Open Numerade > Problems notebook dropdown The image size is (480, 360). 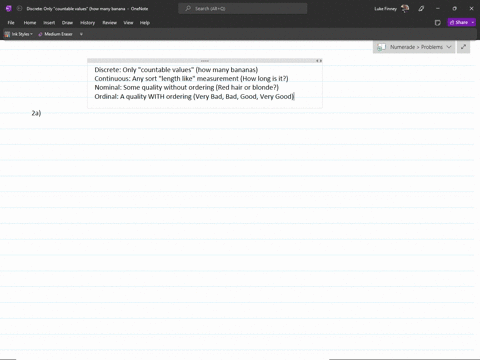(x=414, y=47)
